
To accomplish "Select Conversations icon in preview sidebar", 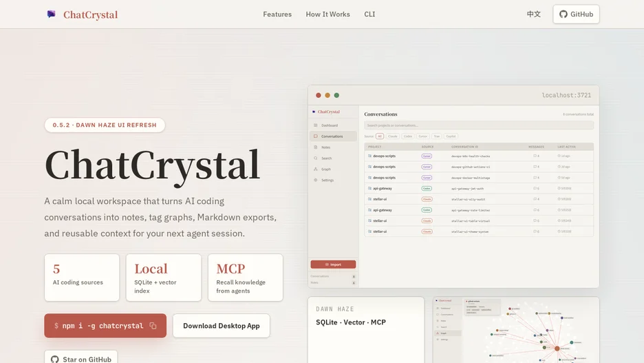I will (x=315, y=136).
